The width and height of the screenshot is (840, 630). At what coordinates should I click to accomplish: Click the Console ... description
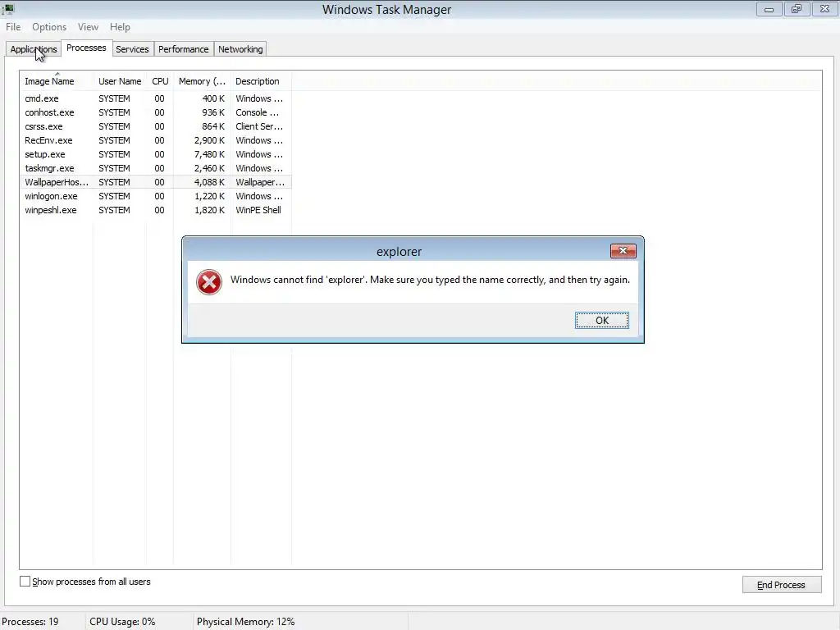257,112
